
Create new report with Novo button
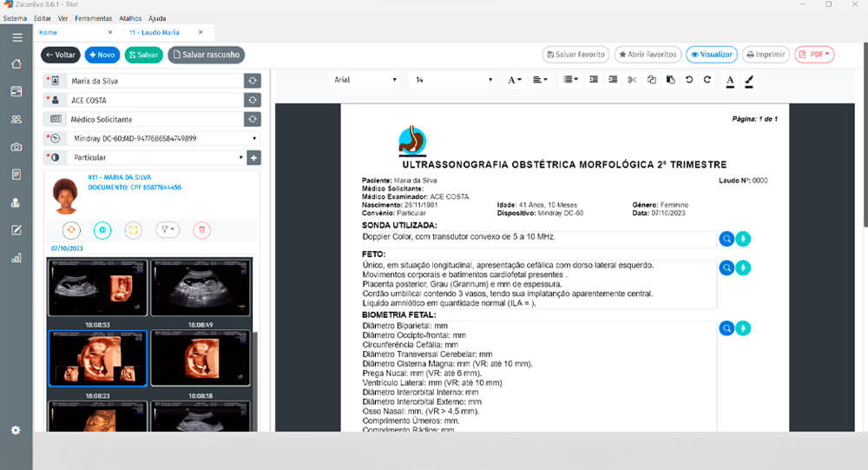point(102,55)
